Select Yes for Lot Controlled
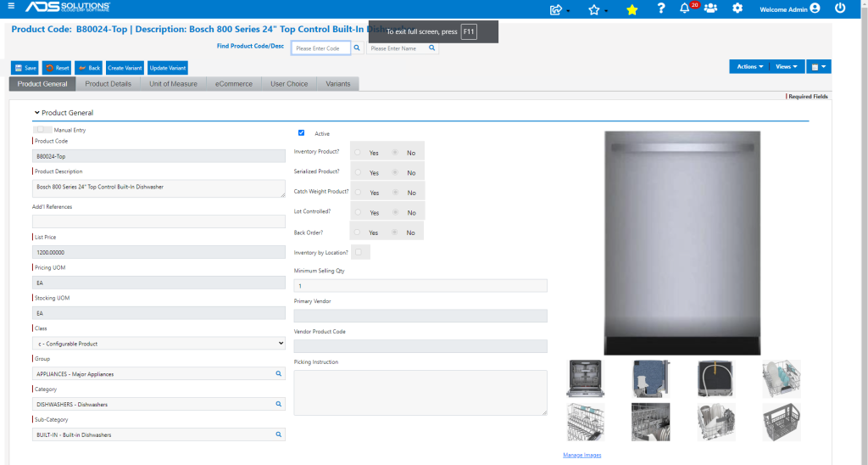 [x=358, y=212]
